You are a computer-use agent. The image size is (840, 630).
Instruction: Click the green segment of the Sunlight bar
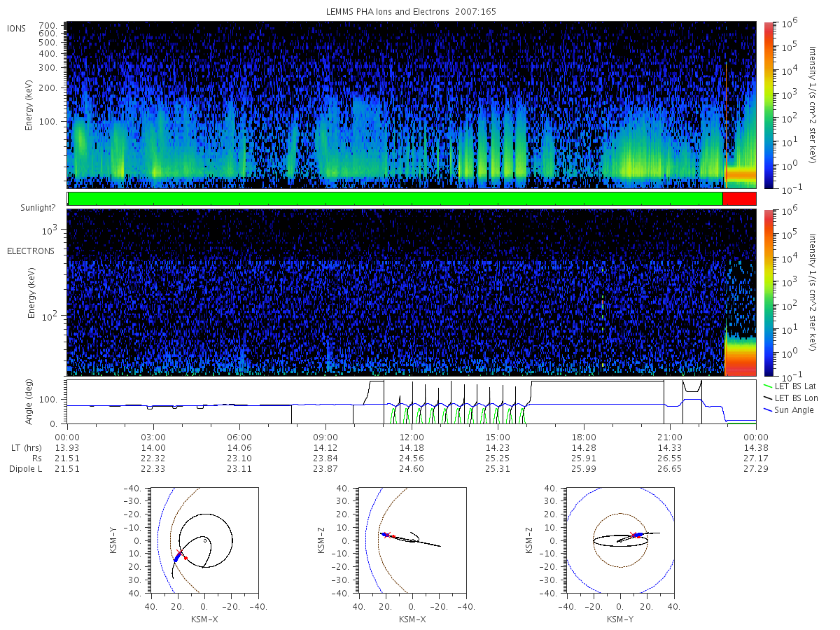(395, 199)
